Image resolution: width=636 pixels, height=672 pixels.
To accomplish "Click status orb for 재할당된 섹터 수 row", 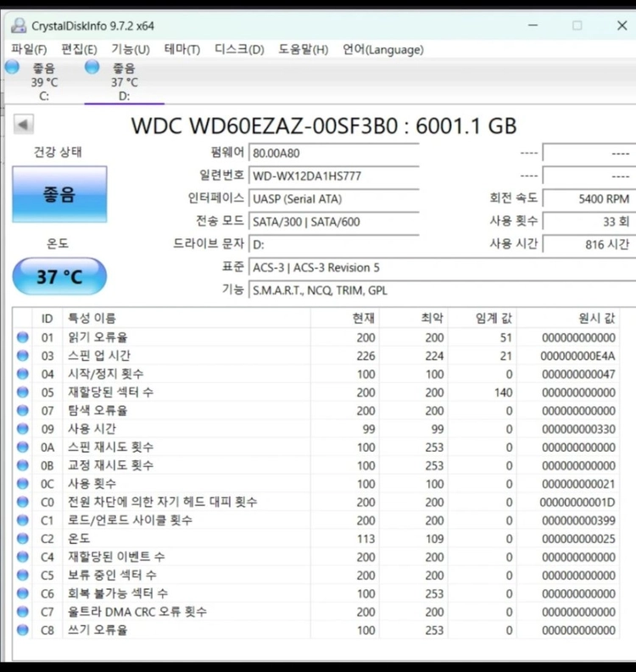I will tap(23, 392).
